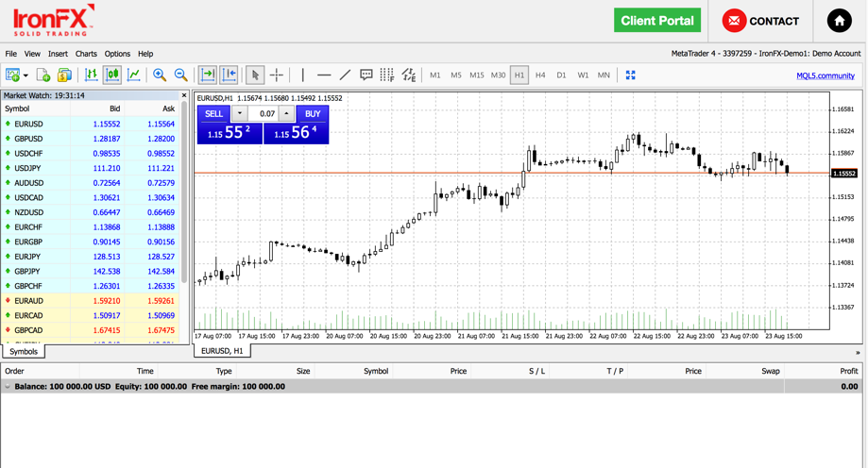
Task: Draw a trendline with the diagonal line tool
Action: [345, 75]
